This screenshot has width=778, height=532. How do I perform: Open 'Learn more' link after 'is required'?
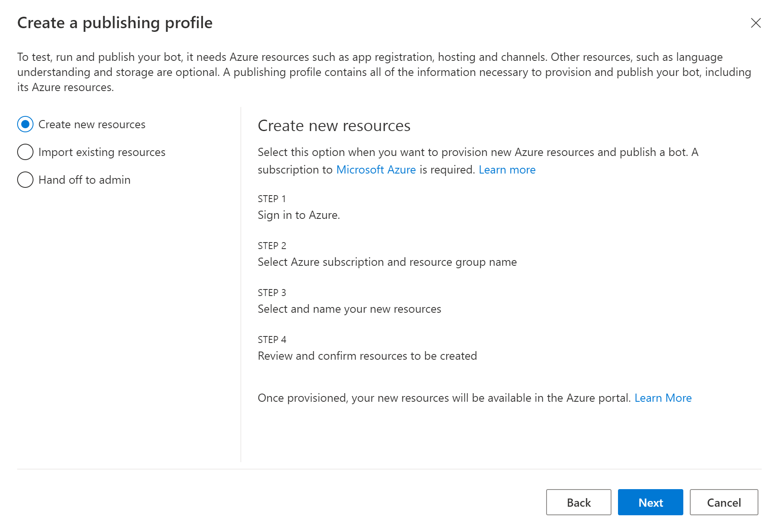point(507,170)
